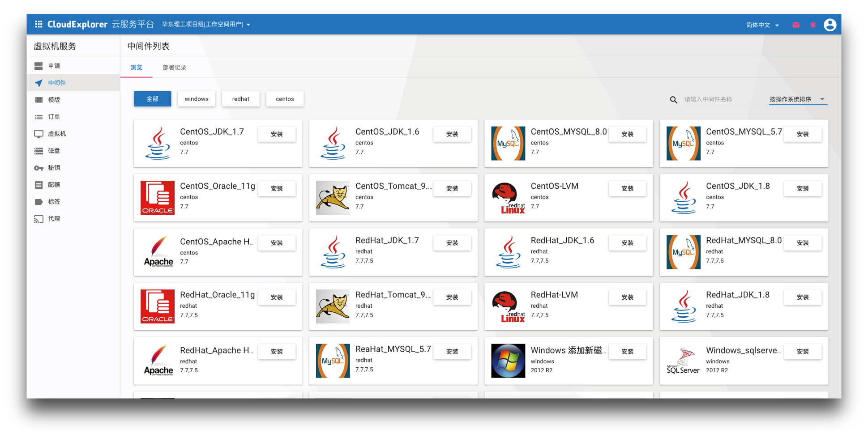Click the CentOS-LVM redhat Linux logo
Viewport: 868px width, 438px height.
coord(508,198)
